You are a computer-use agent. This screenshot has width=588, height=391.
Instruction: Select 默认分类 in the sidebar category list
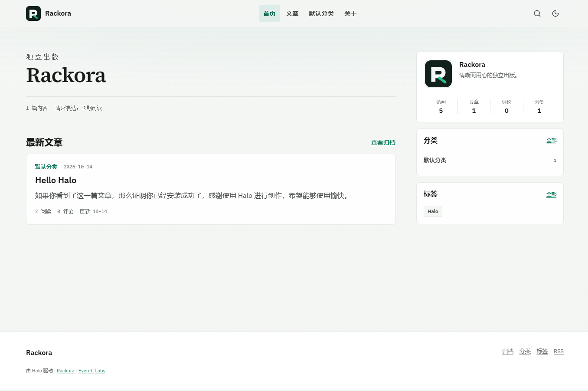tap(490, 160)
